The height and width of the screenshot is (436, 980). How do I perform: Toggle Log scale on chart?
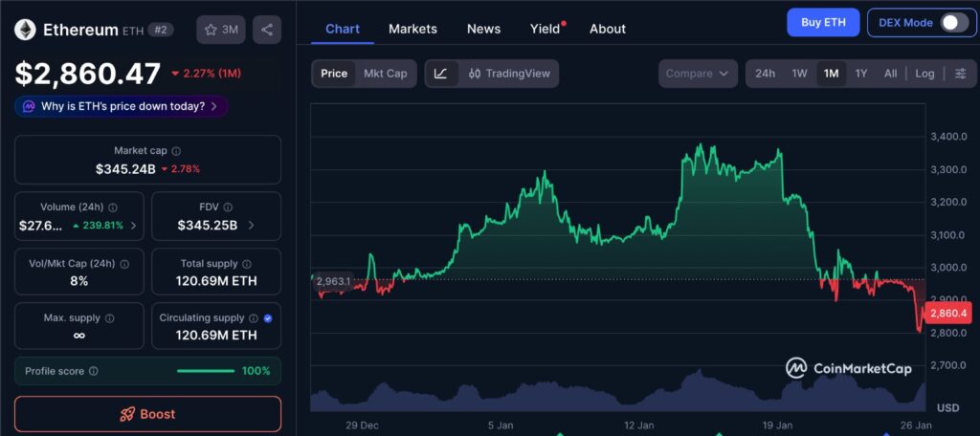coord(924,74)
